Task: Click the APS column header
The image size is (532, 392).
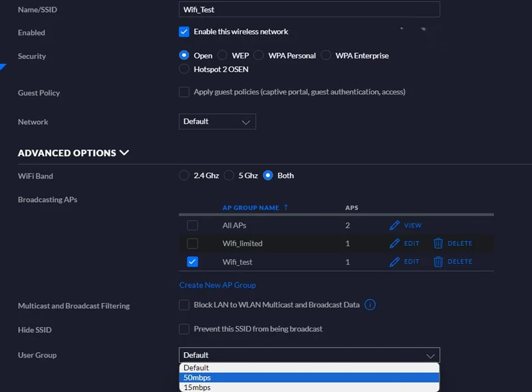Action: tap(352, 207)
